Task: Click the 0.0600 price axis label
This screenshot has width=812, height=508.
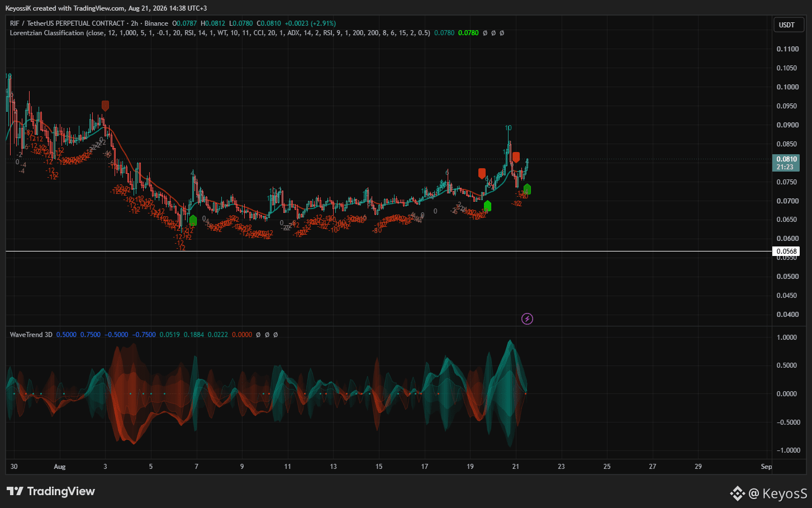Action: (x=787, y=239)
